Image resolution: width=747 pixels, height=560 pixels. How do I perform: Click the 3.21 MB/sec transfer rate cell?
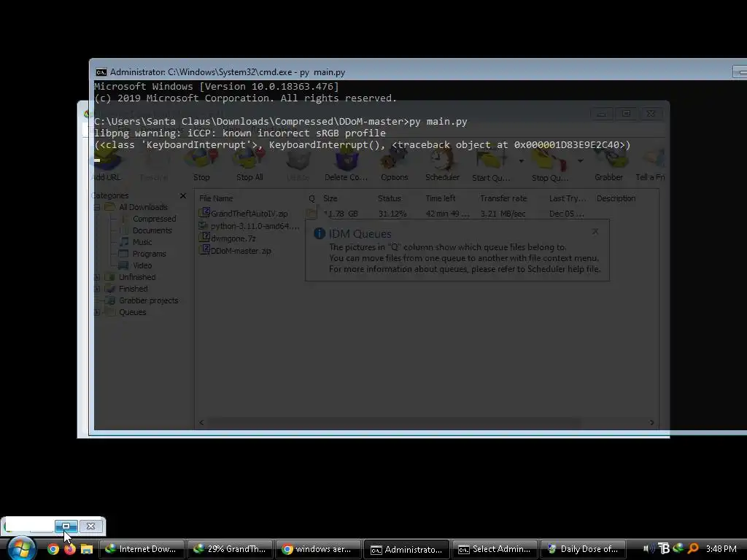[503, 214]
